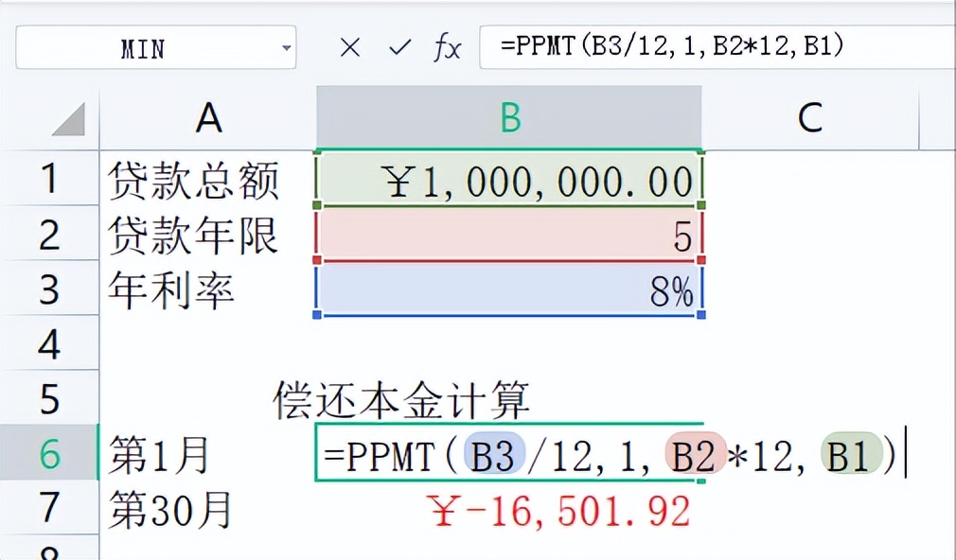956x560 pixels.
Task: Select the cell showing 8% interest rate
Action: (x=511, y=291)
